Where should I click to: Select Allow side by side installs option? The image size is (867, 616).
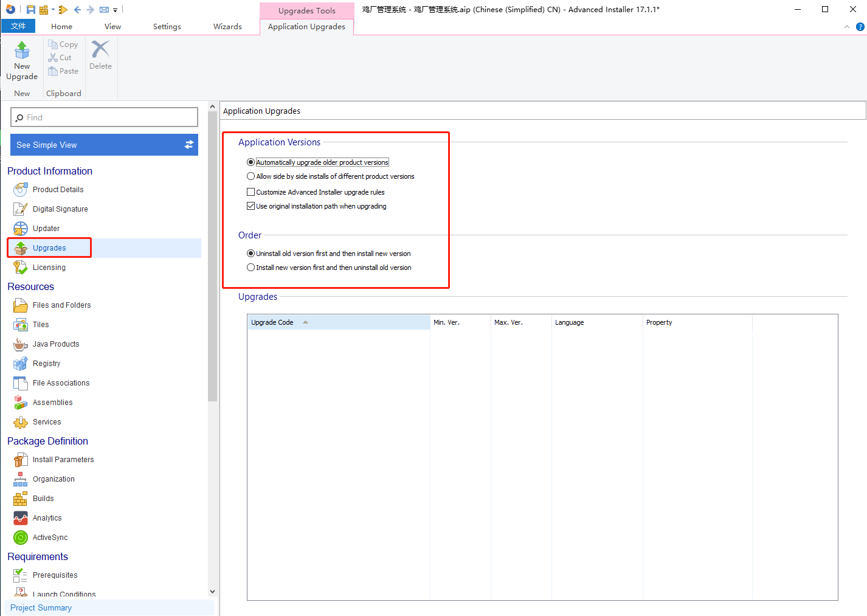coord(250,176)
